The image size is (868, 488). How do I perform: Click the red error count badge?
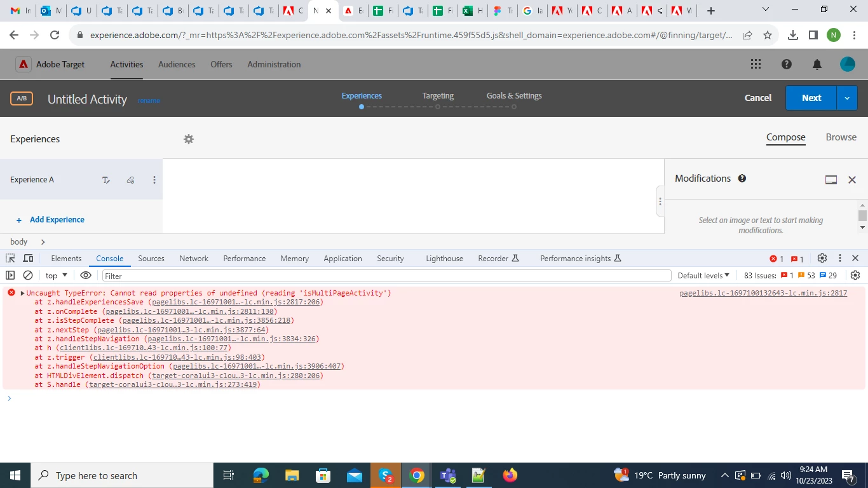tap(776, 259)
